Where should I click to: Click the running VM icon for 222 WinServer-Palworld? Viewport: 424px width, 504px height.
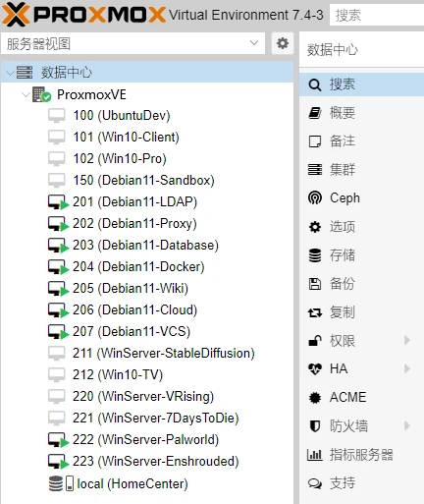click(58, 440)
